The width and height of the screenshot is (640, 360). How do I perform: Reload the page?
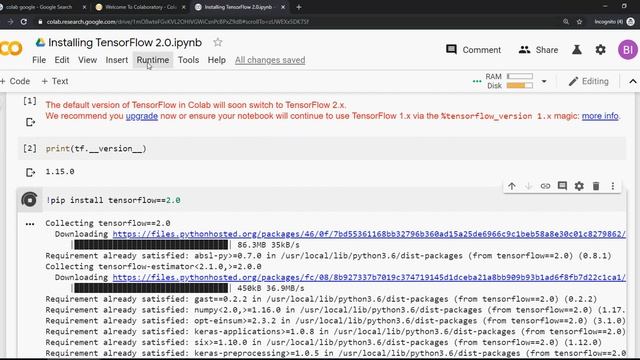coord(23,22)
